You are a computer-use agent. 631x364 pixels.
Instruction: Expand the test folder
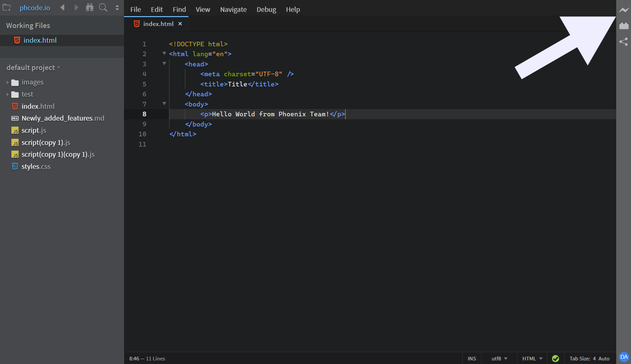[7, 94]
